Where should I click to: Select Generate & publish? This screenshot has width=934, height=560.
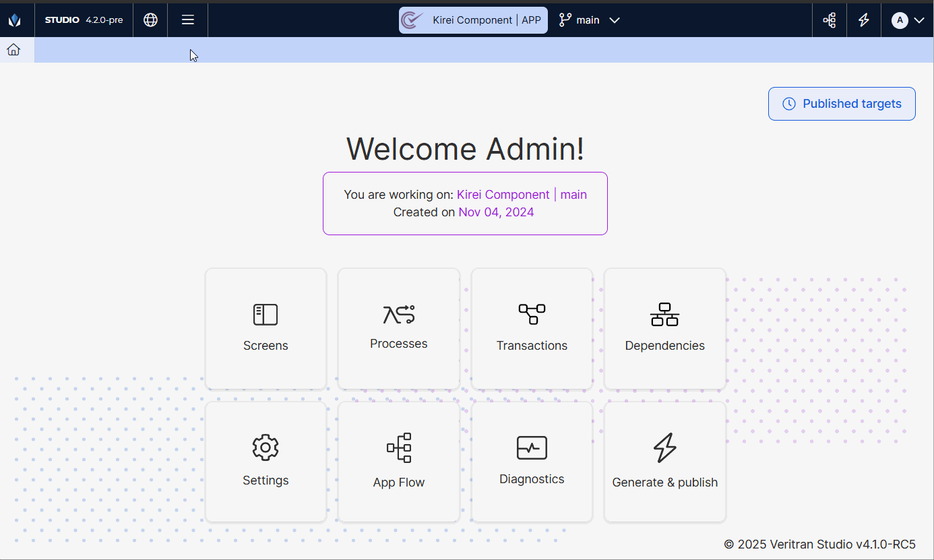[664, 462]
